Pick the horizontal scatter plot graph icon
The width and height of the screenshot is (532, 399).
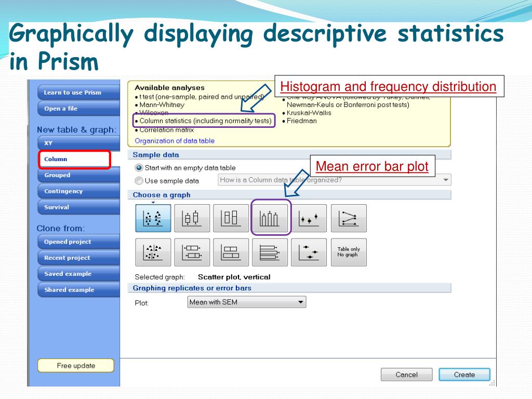(x=153, y=252)
